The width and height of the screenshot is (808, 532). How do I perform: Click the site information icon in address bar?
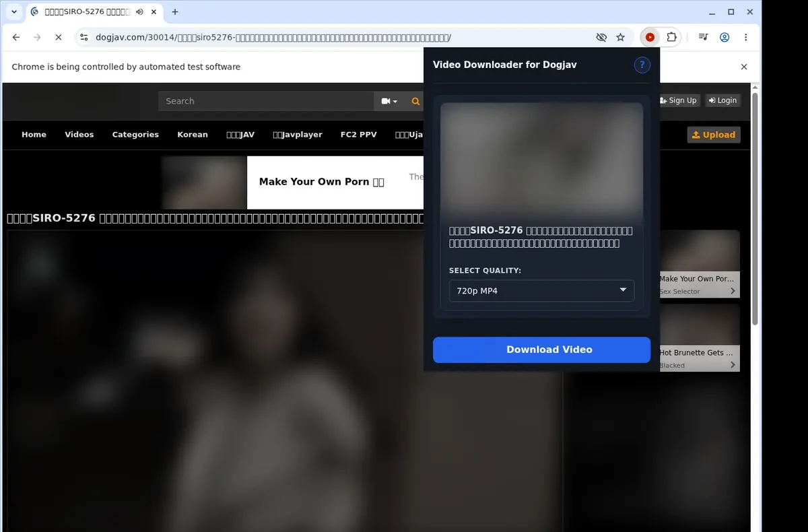tap(83, 38)
